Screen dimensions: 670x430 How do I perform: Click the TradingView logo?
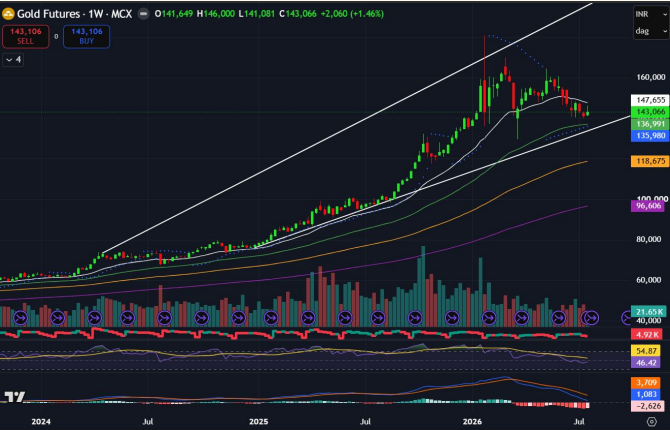click(15, 397)
